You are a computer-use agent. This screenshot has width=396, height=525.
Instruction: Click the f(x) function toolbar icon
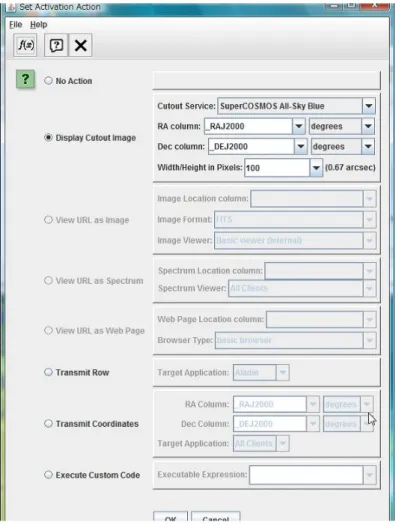[25, 45]
